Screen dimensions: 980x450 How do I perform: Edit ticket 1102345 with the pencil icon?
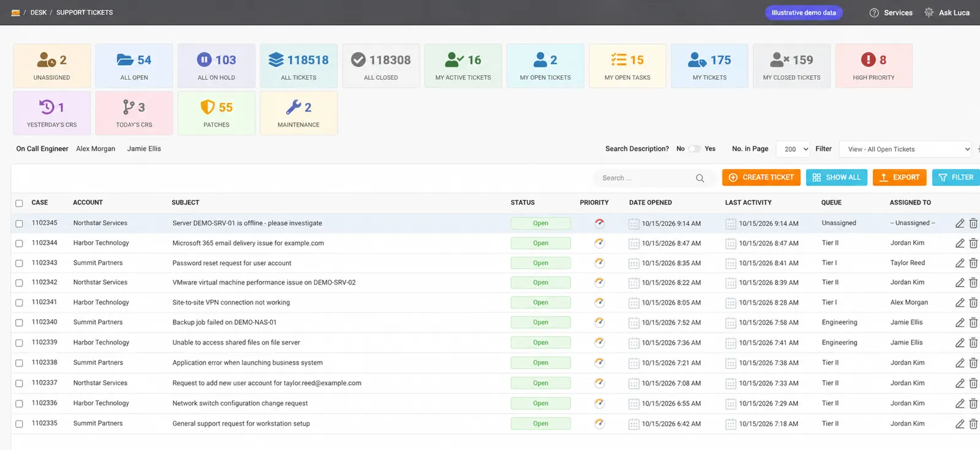tap(960, 223)
